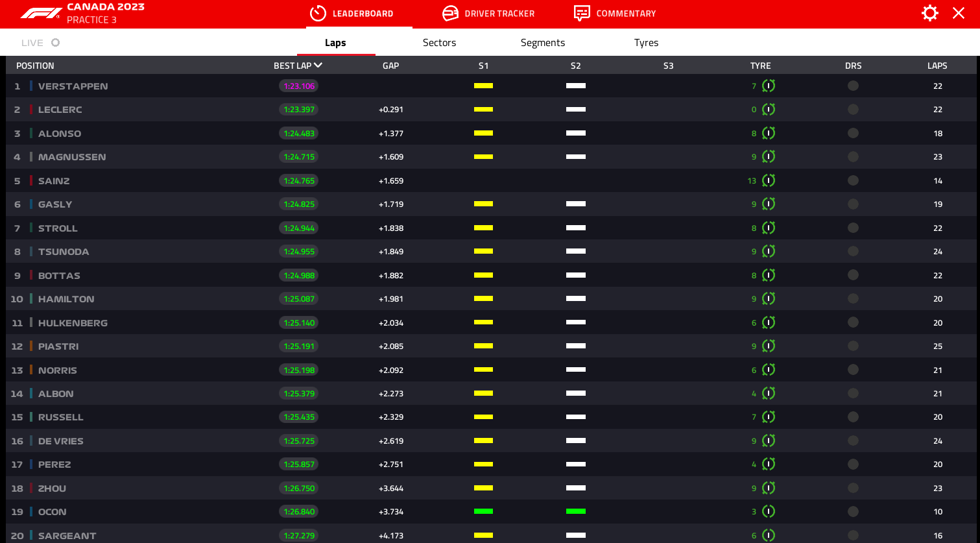Click Verstappen's yellow S1 sector bar

tap(483, 86)
